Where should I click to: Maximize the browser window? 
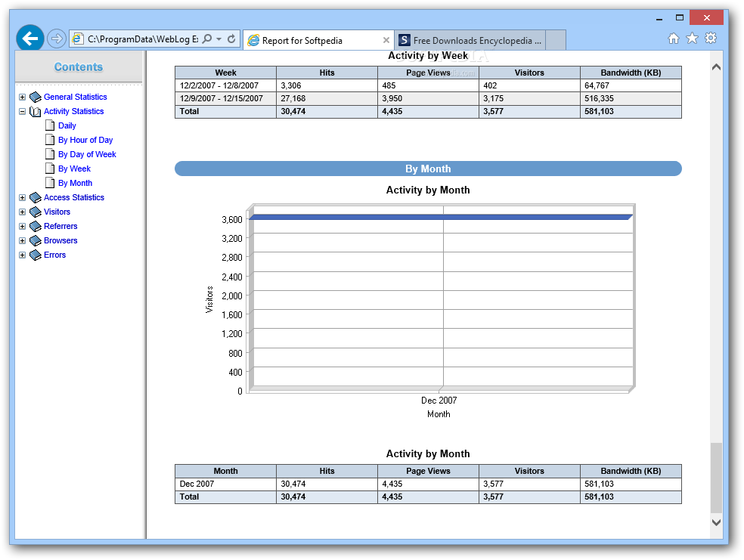680,18
